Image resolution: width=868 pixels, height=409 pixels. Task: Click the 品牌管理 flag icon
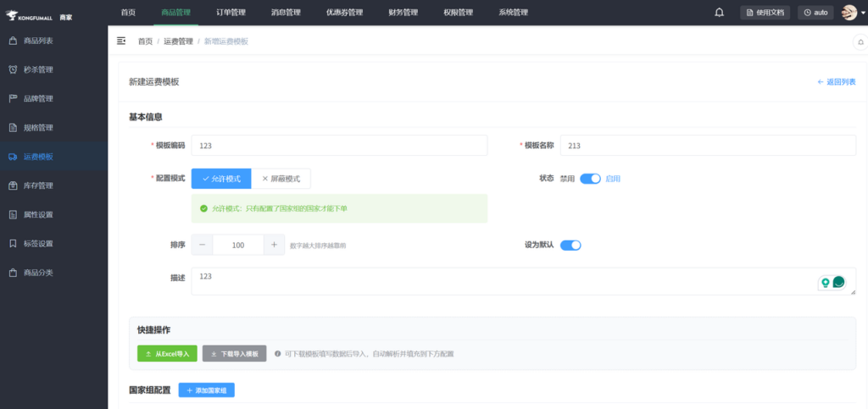tap(13, 98)
